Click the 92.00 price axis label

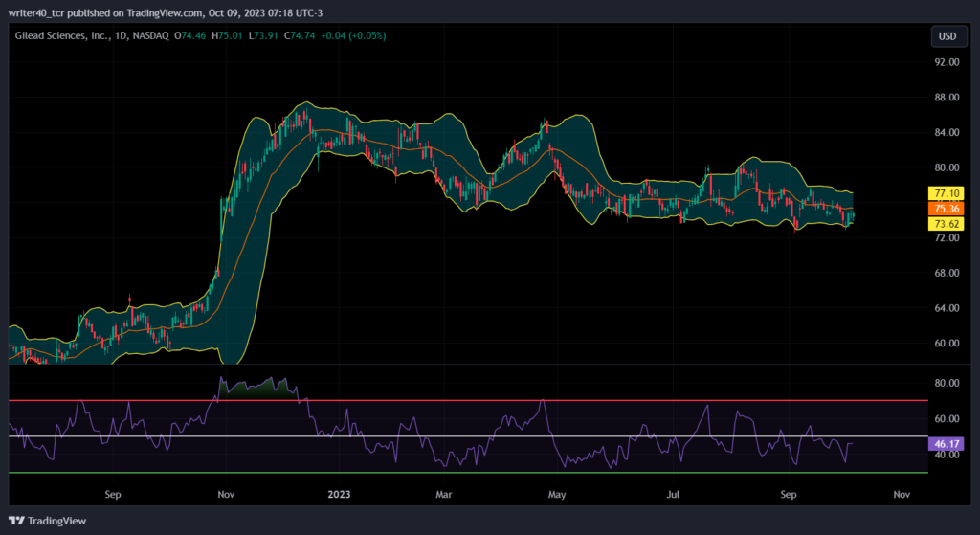[x=947, y=62]
